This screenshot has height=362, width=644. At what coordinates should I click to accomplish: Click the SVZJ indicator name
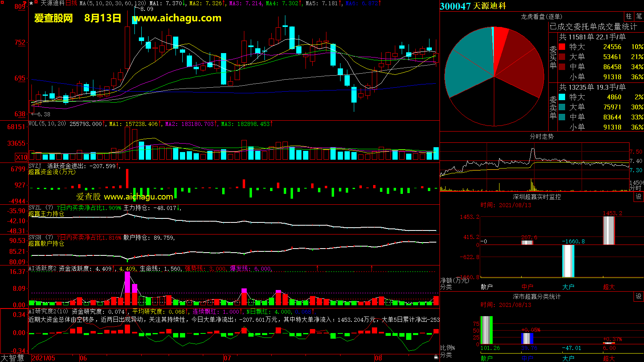click(35, 166)
